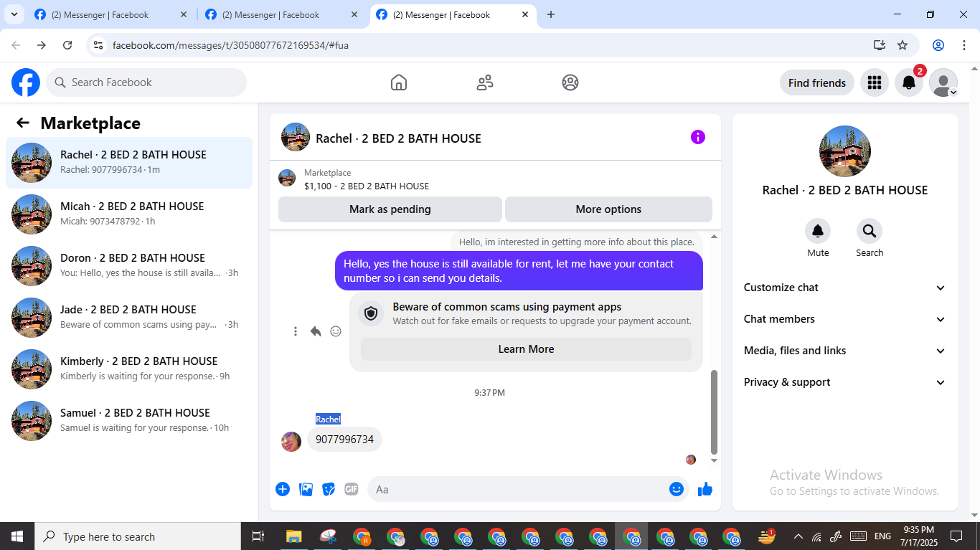Install app icon in the address bar

[x=880, y=45]
